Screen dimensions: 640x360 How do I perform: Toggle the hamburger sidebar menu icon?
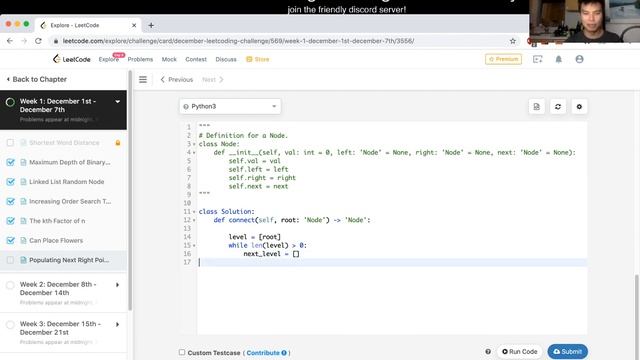point(143,80)
